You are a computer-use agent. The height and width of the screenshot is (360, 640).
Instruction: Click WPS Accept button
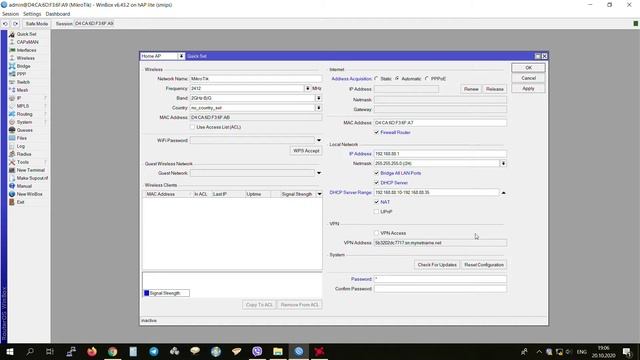click(306, 151)
